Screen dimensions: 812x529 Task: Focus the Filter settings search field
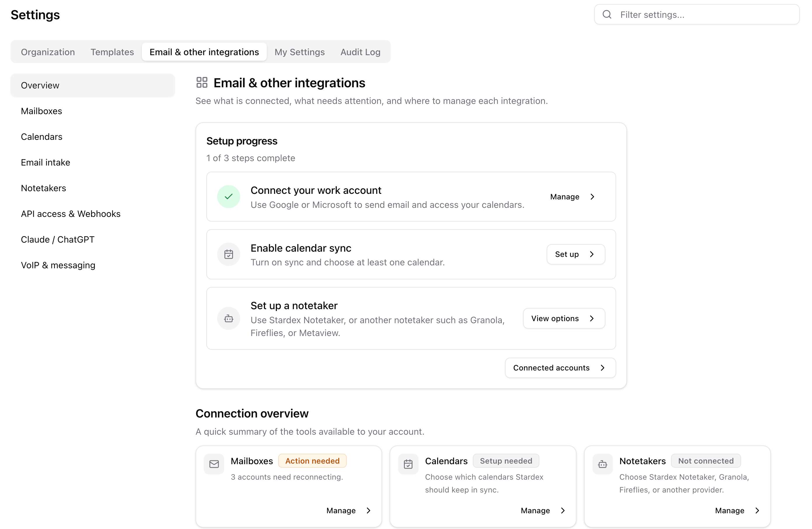pos(696,14)
